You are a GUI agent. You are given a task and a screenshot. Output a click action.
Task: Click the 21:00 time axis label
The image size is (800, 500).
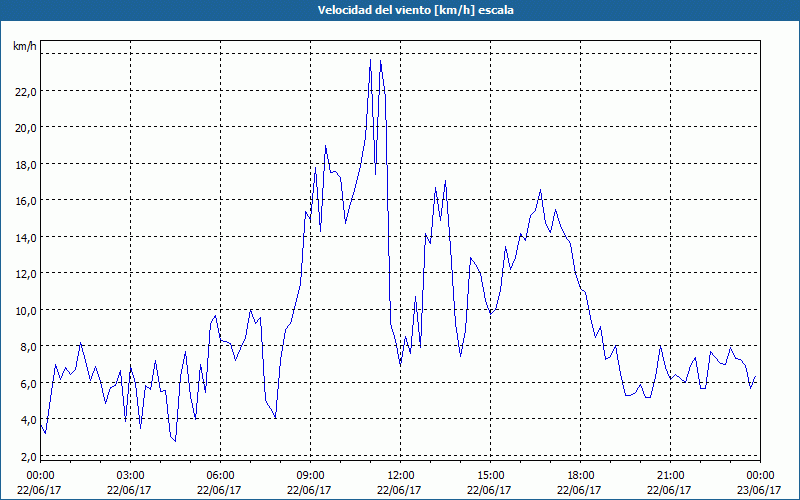tap(670, 476)
